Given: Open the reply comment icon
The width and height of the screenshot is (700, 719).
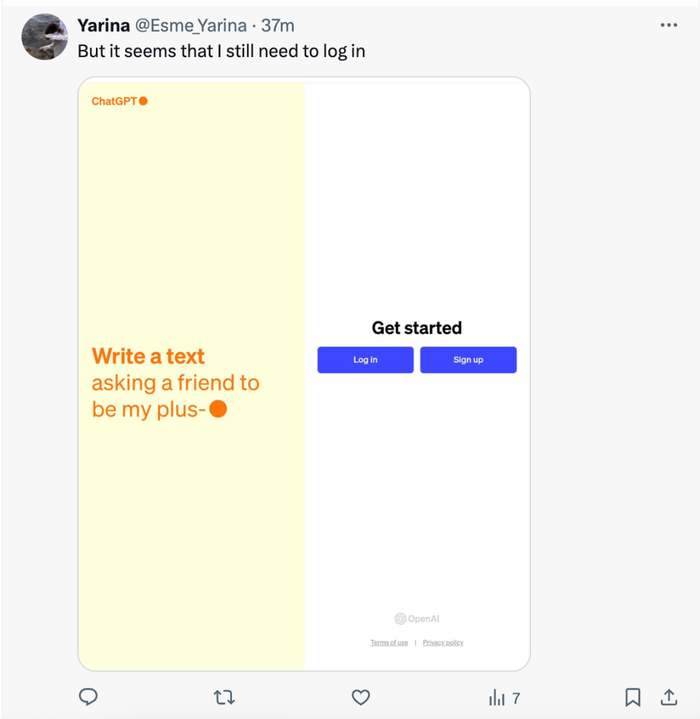Looking at the screenshot, I should click(x=88, y=697).
